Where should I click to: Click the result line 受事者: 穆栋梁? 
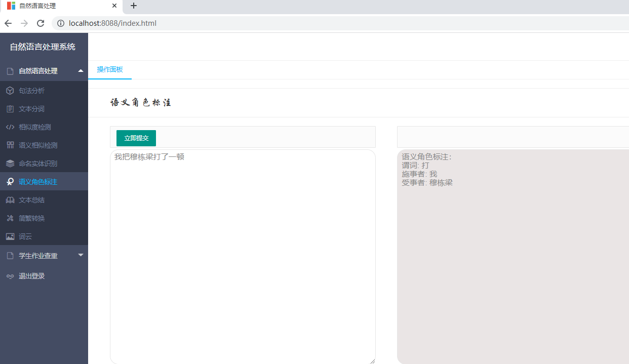427,183
